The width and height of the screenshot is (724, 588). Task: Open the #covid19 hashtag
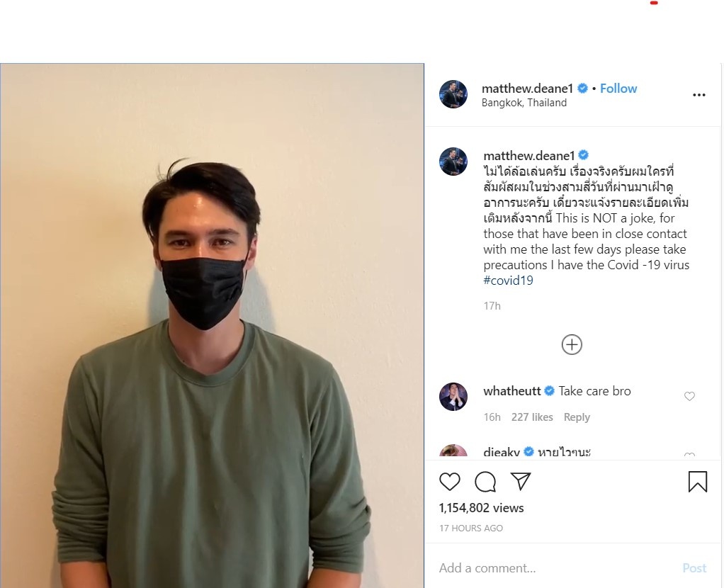tap(508, 281)
